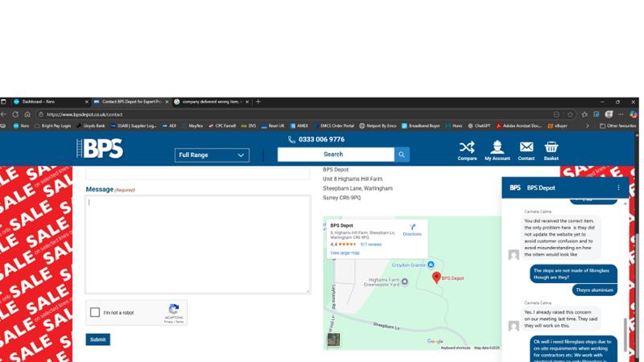The image size is (644, 362).
Task: Click the "Theyre aluminium" chat message
Action: click(x=594, y=290)
